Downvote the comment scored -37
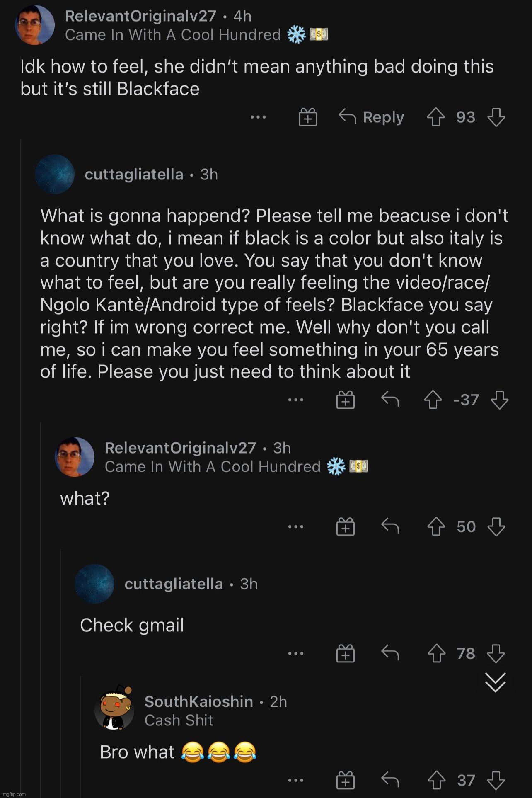532x798 pixels. coord(499,400)
